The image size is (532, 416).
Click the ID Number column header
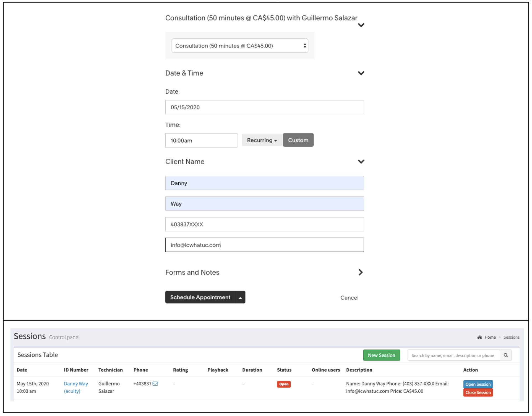coord(76,370)
